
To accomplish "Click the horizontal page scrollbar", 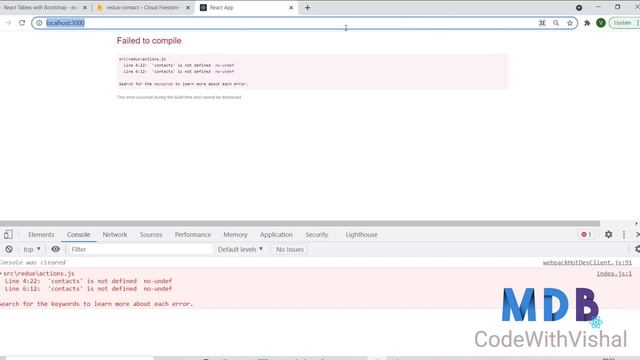I will pyautogui.click(x=300, y=223).
